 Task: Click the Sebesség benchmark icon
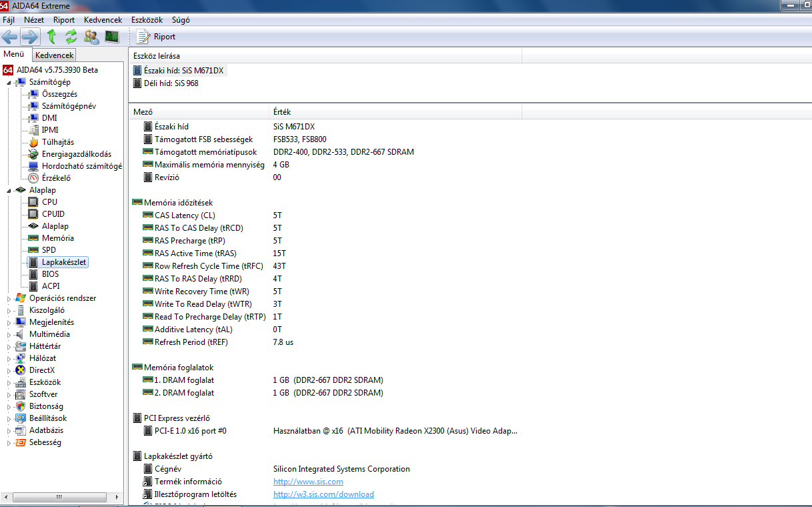pyautogui.click(x=21, y=442)
